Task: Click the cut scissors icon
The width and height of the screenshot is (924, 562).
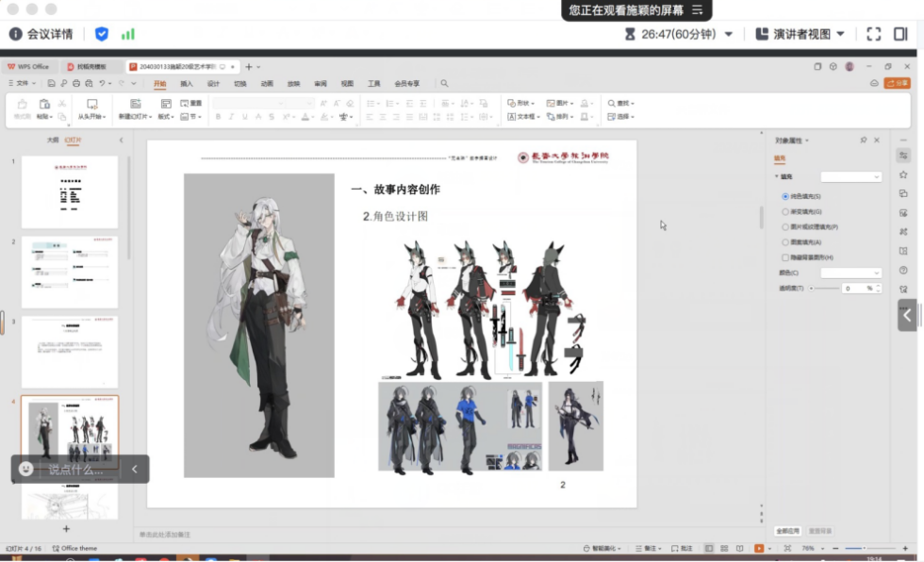Action: (x=62, y=104)
